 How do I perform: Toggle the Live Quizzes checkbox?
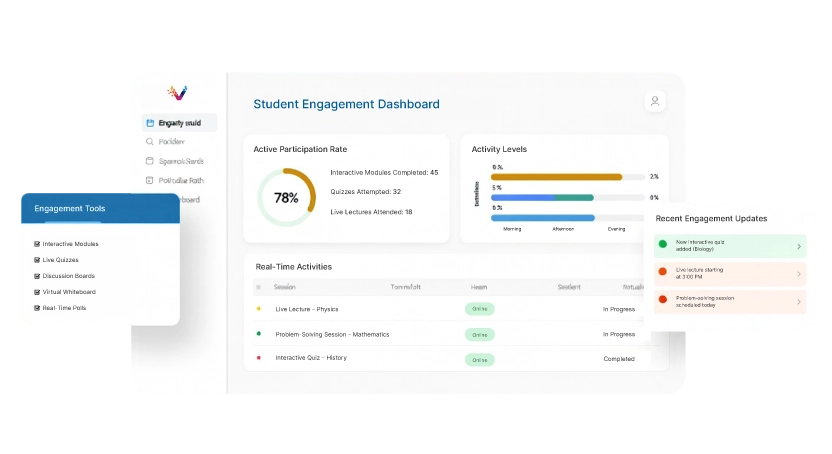tap(37, 260)
